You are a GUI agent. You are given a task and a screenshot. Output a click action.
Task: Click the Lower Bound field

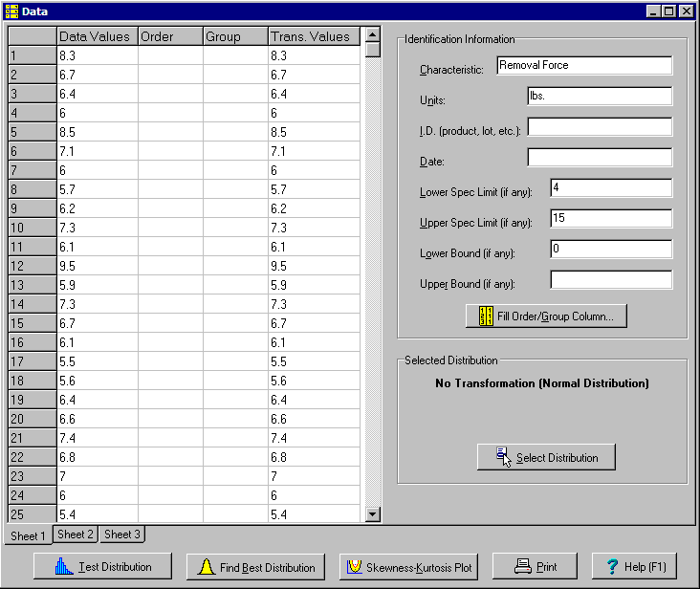611,249
